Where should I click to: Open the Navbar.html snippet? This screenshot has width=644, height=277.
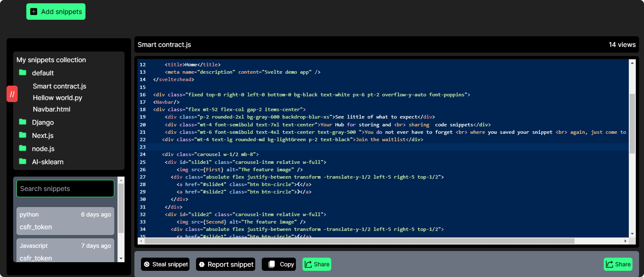coord(52,109)
